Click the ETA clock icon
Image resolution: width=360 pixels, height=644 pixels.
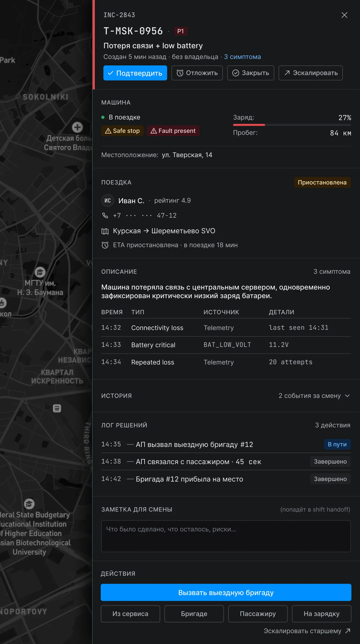pyautogui.click(x=105, y=245)
